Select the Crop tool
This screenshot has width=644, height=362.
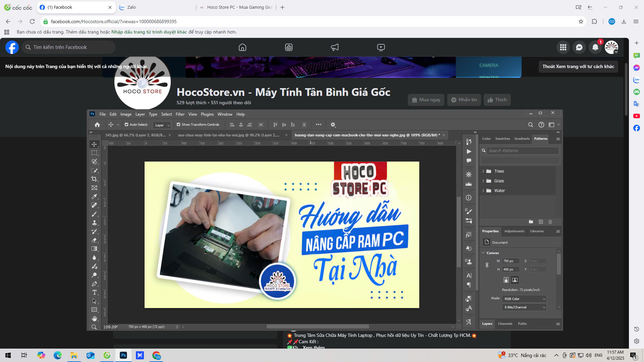tap(94, 179)
